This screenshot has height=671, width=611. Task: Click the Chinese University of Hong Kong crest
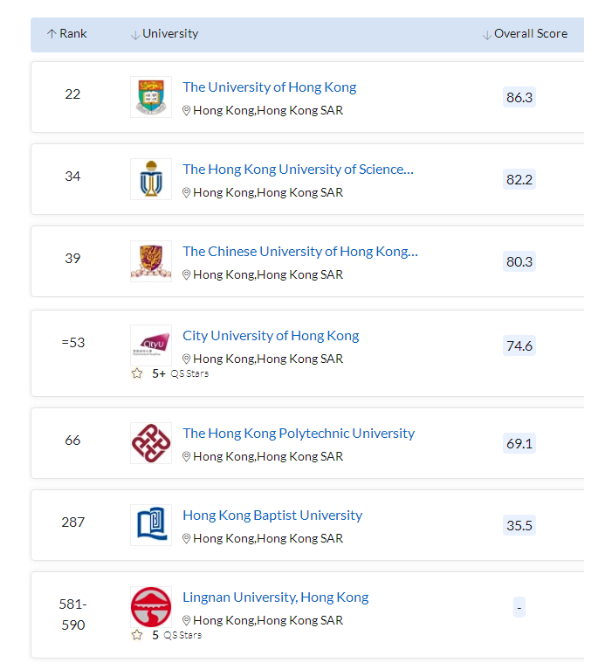[151, 261]
